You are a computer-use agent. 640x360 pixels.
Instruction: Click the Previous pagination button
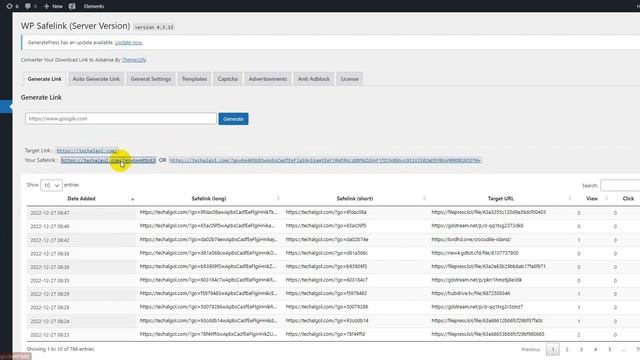tap(531, 349)
